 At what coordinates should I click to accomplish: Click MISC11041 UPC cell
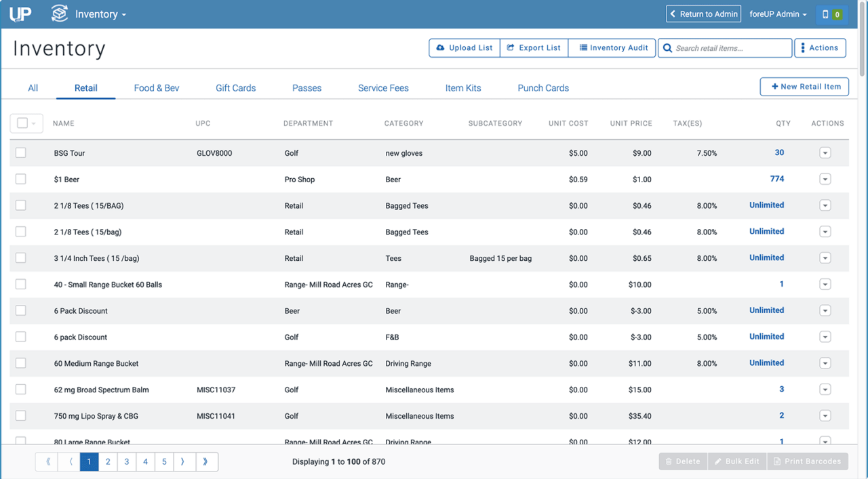216,416
